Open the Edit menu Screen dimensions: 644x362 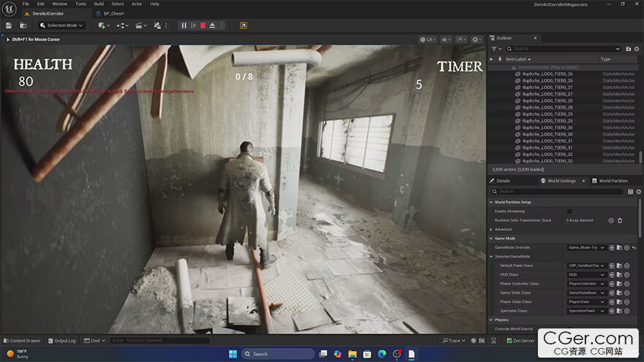[41, 4]
